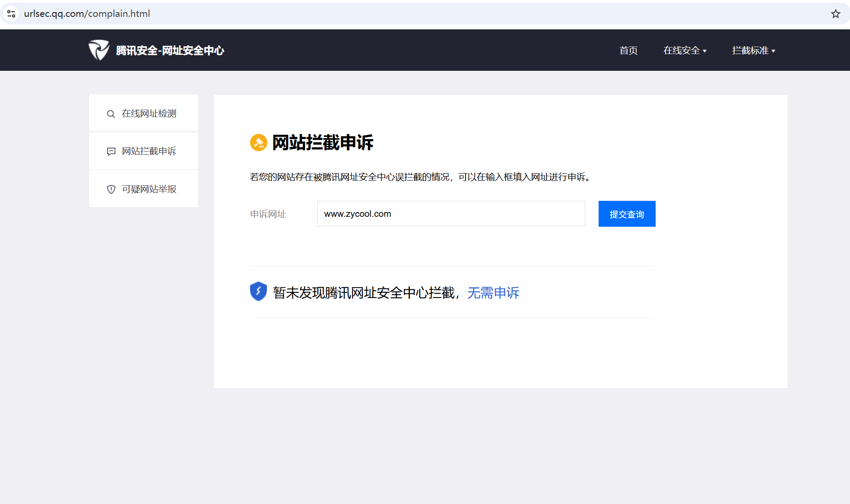Screen dimensions: 850x504
Task: Select 可疑网站举报 in the sidebar
Action: pos(149,189)
